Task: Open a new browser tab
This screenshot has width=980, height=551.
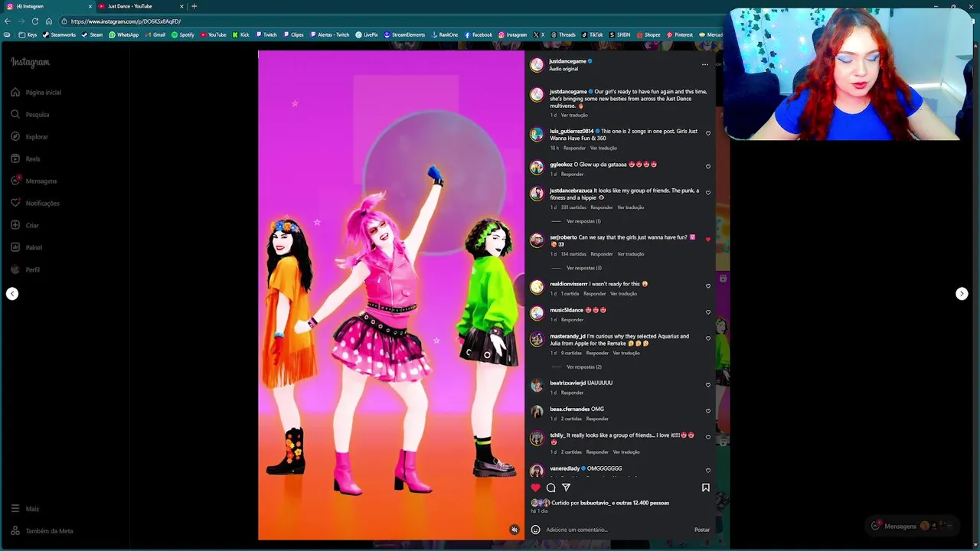Action: pos(194,6)
